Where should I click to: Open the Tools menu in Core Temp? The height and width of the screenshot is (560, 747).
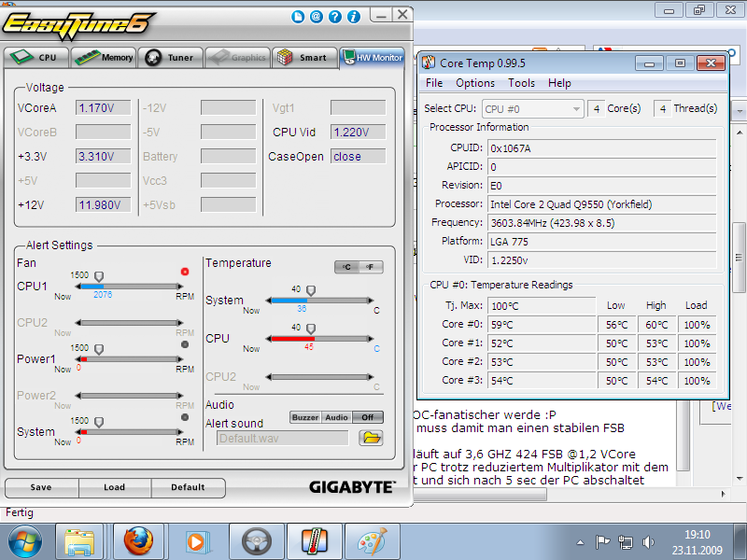[x=521, y=83]
